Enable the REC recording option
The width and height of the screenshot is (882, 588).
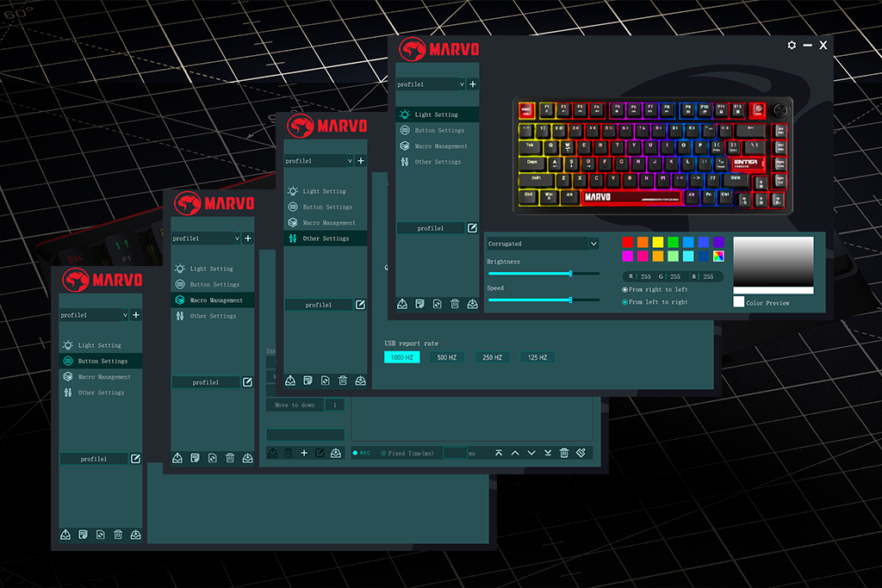coord(357,452)
